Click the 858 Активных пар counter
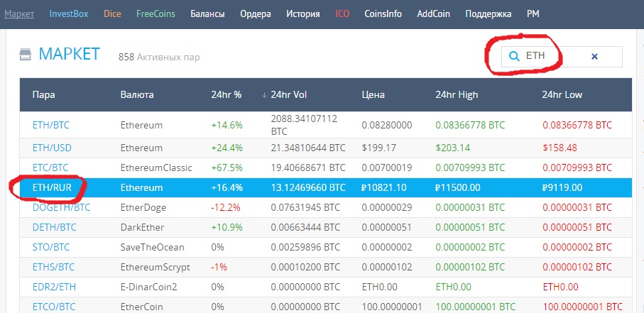 [x=159, y=57]
